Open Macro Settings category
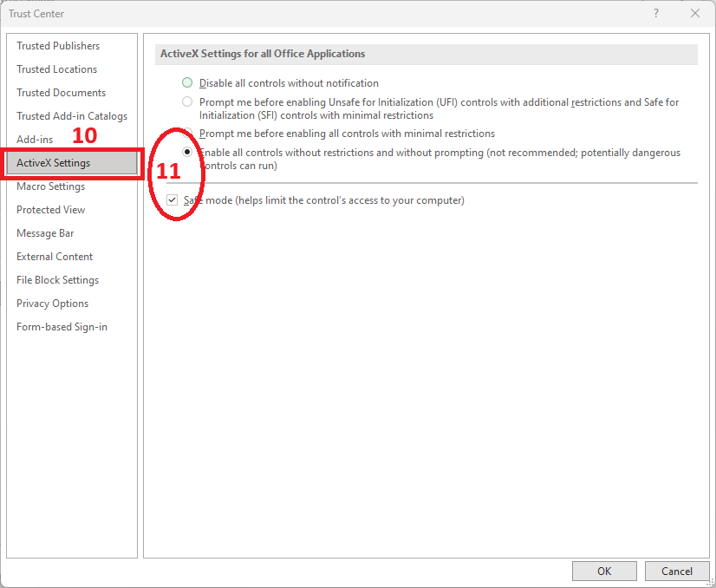The width and height of the screenshot is (716, 588). pos(51,186)
